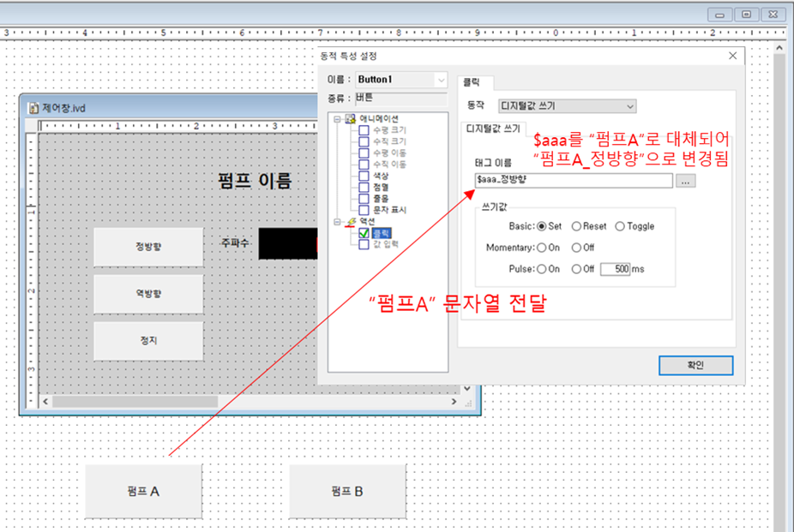Select the 애니메이션 tree label
The height and width of the screenshot is (532, 794).
[x=379, y=119]
